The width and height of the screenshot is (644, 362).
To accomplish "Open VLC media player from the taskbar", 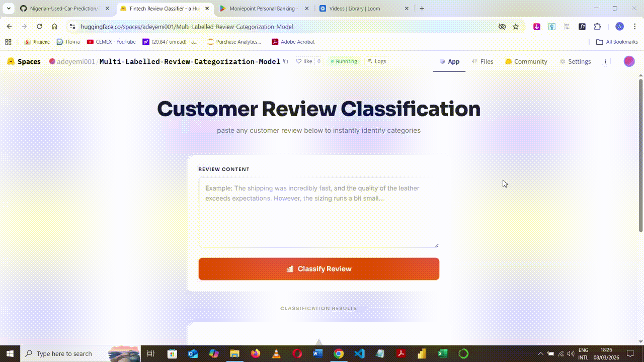I will coord(276,353).
